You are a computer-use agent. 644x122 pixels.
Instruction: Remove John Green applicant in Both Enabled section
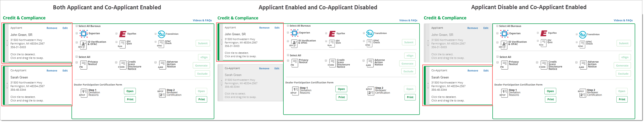[52, 28]
